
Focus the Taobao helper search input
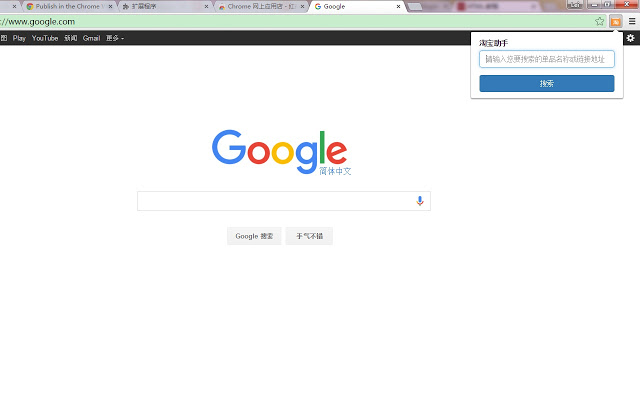[547, 59]
